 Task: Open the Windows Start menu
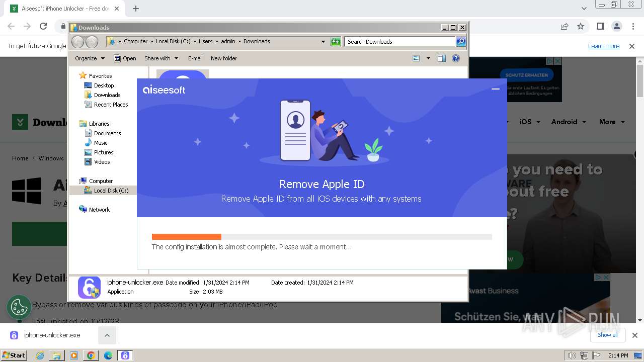click(14, 355)
